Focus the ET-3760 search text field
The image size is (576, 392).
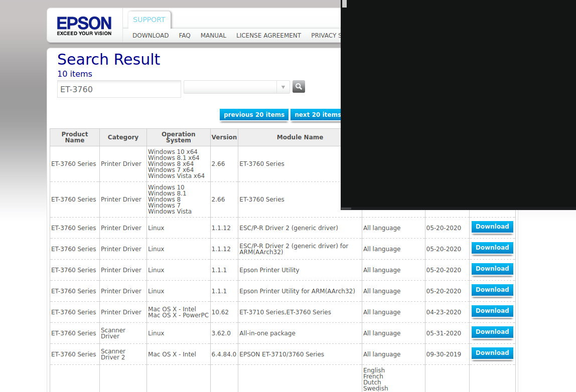[119, 89]
